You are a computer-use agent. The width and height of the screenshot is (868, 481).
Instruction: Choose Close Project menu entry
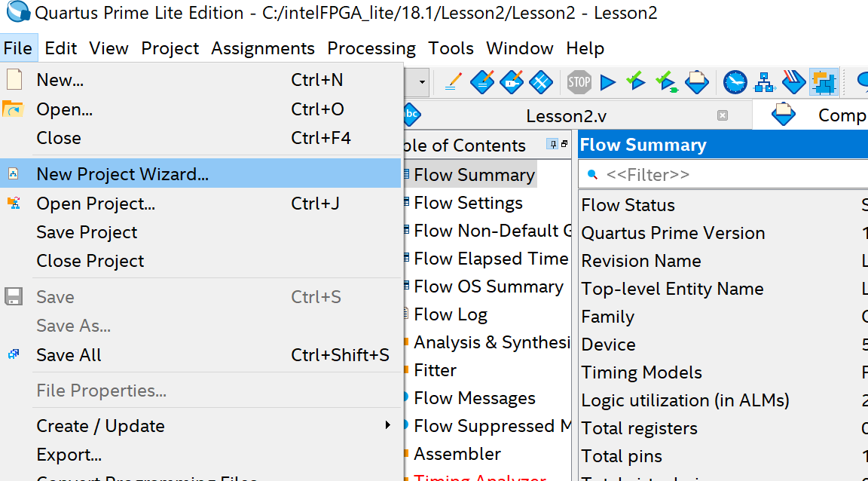[x=200, y=260]
